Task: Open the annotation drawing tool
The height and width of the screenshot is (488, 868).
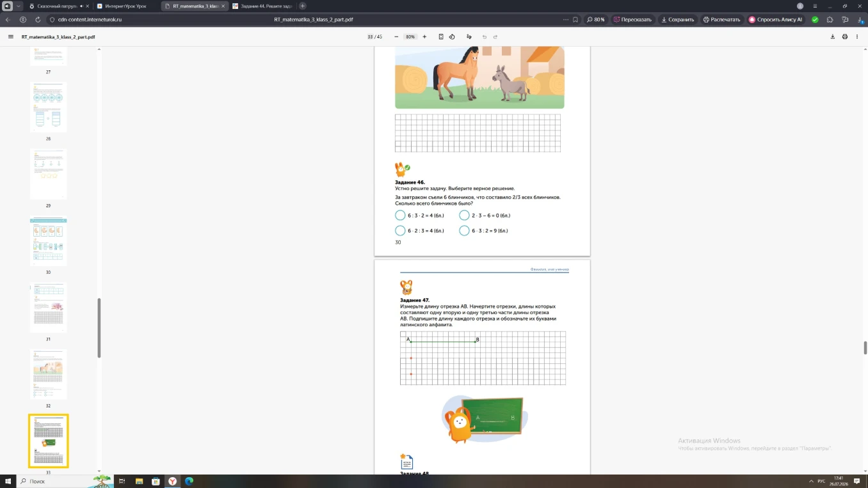Action: [x=469, y=37]
